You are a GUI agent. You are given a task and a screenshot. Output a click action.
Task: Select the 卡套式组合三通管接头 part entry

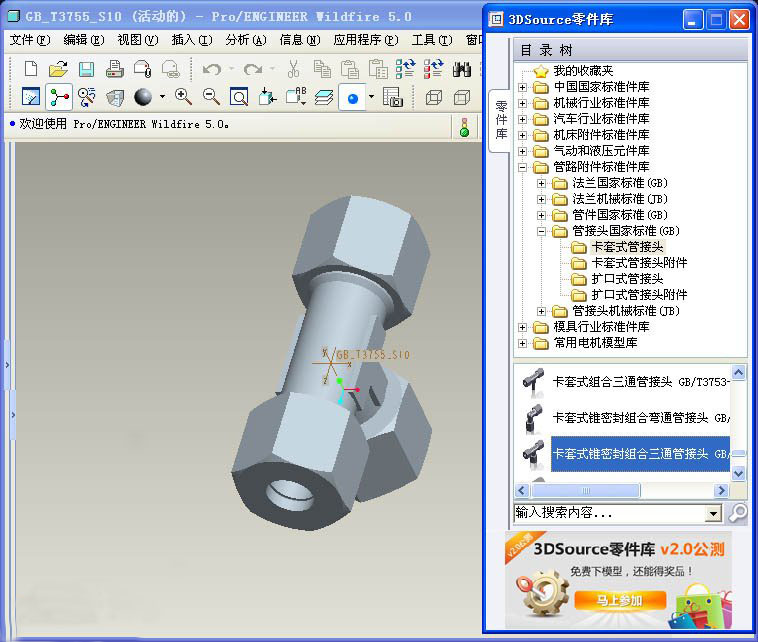pos(630,381)
